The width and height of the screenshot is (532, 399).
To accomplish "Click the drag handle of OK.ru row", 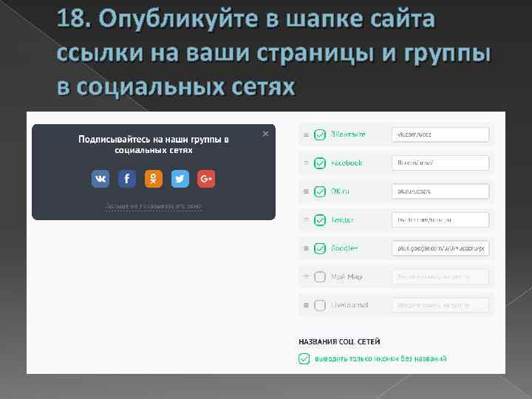I will [x=306, y=191].
